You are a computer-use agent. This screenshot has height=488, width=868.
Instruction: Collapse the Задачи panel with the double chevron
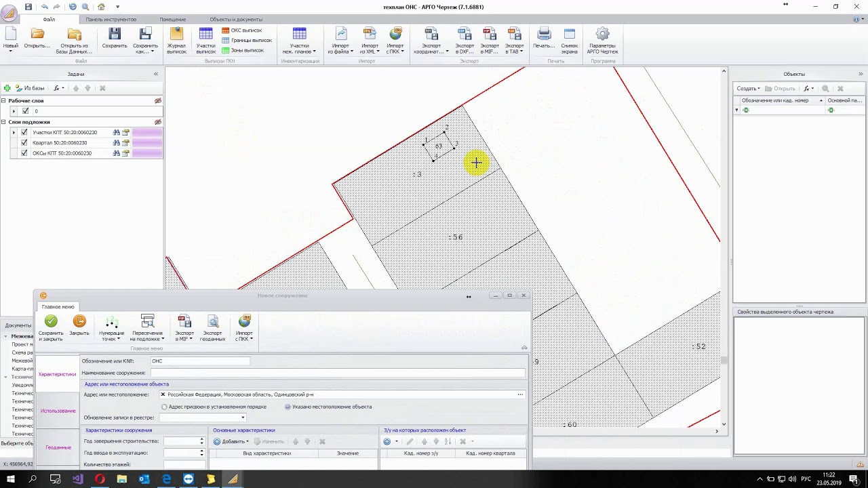click(156, 74)
